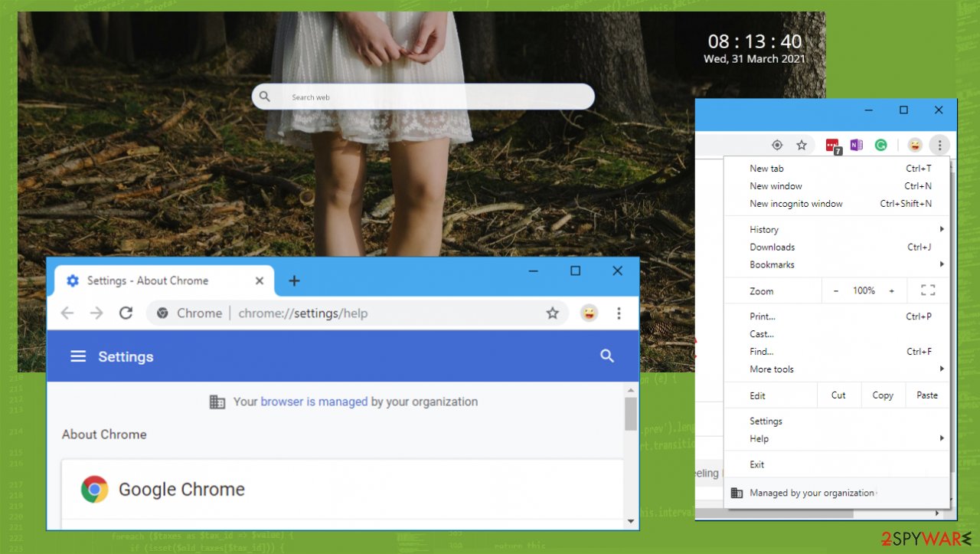Click the bookmark star in right browser window
Viewport: 980px width, 554px height.
(802, 145)
